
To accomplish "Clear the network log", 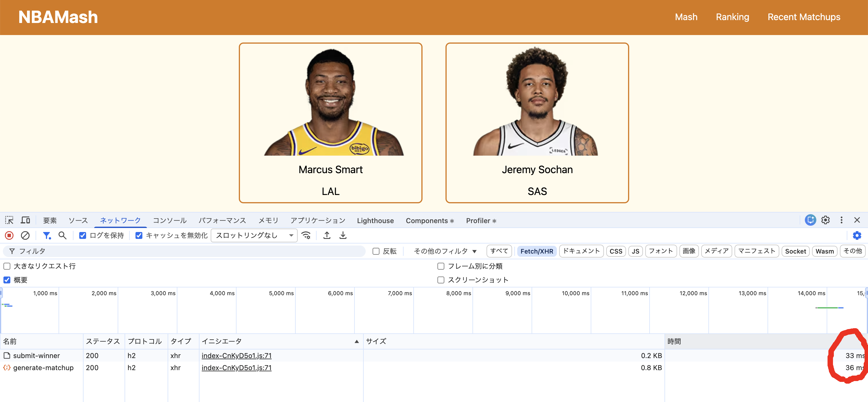I will (x=25, y=235).
